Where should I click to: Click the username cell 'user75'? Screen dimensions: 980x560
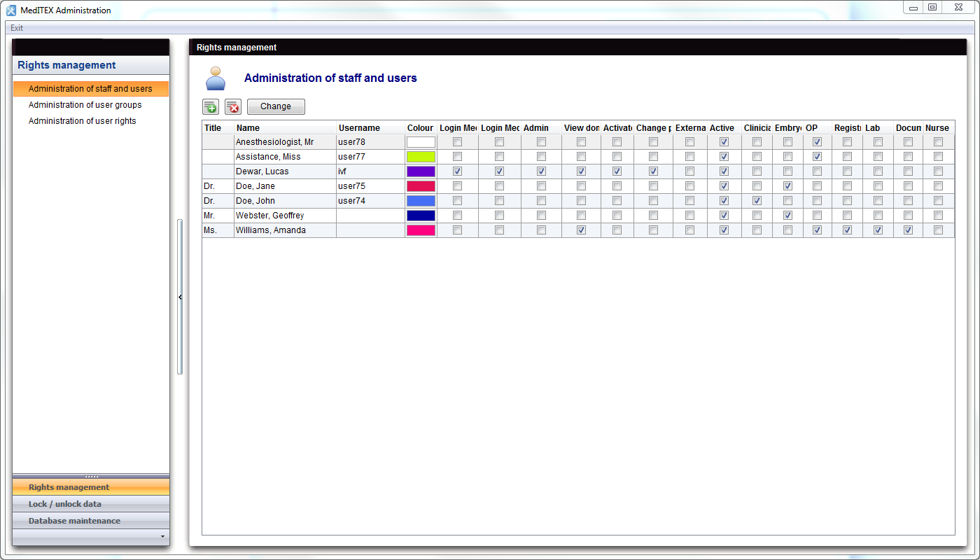pos(370,186)
